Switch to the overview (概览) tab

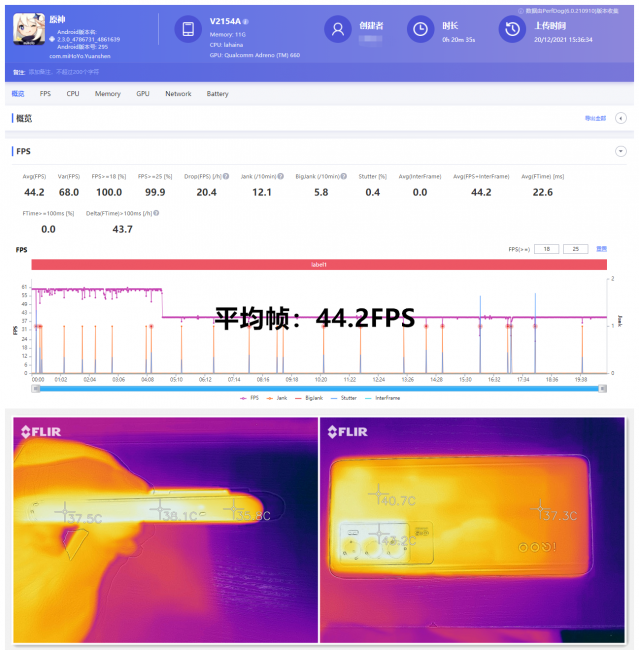18,94
